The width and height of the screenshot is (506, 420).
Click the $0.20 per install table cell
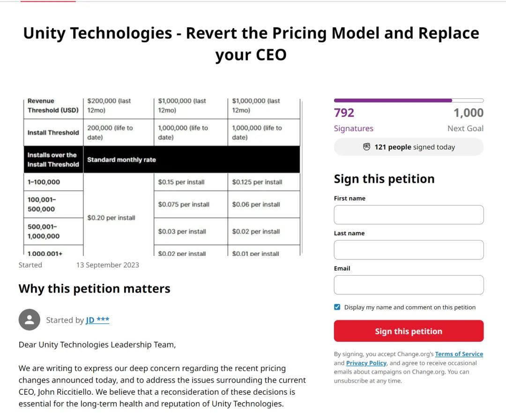(112, 218)
